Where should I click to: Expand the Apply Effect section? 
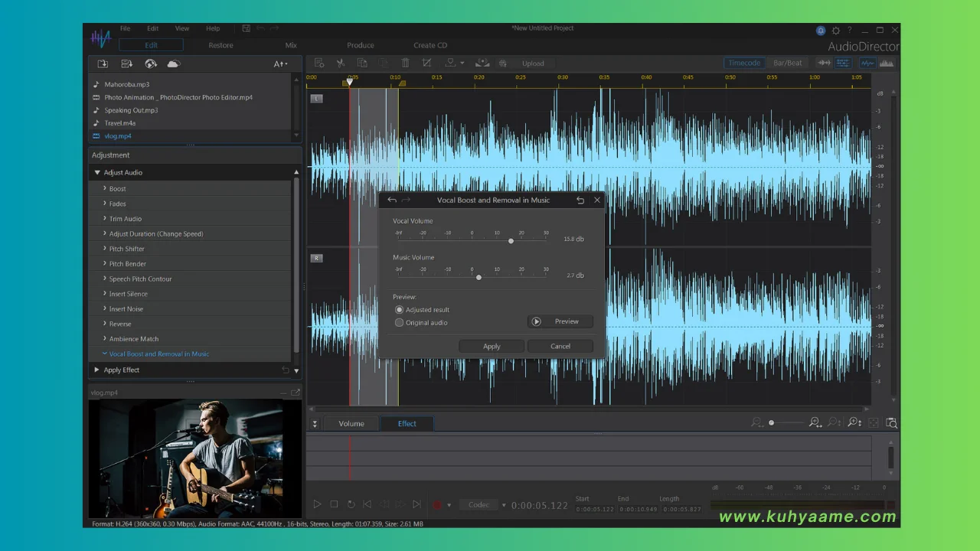tap(96, 370)
